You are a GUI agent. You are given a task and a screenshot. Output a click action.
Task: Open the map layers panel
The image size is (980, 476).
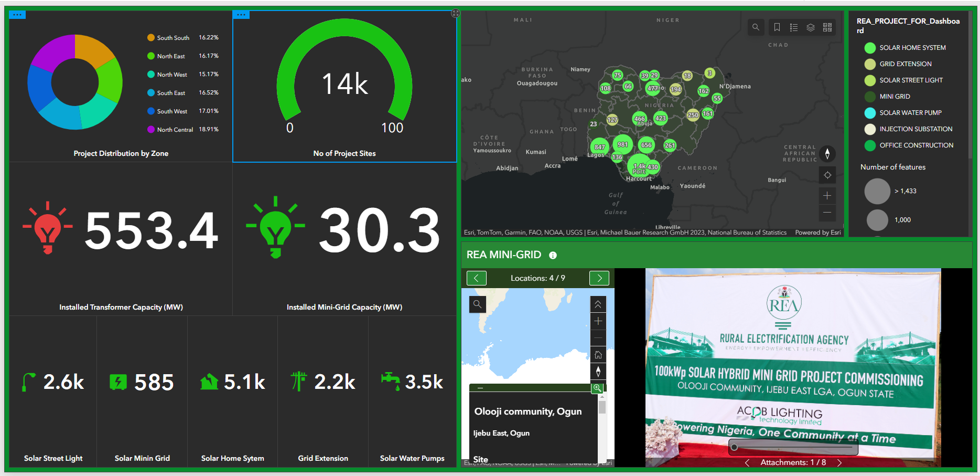(x=811, y=27)
